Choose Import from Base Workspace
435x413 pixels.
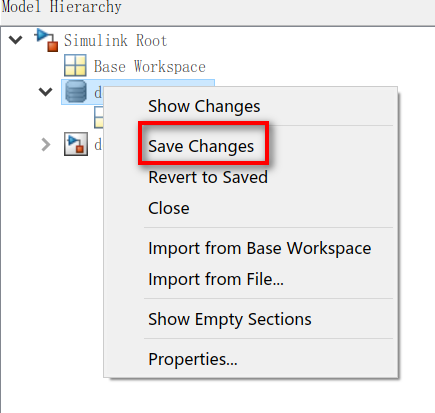pyautogui.click(x=260, y=248)
